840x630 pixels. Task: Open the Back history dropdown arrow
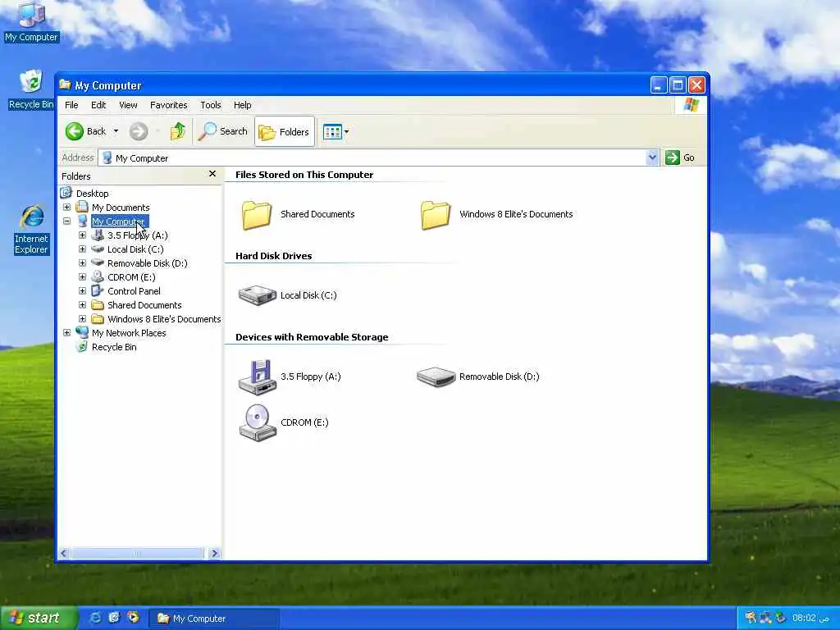pyautogui.click(x=116, y=131)
